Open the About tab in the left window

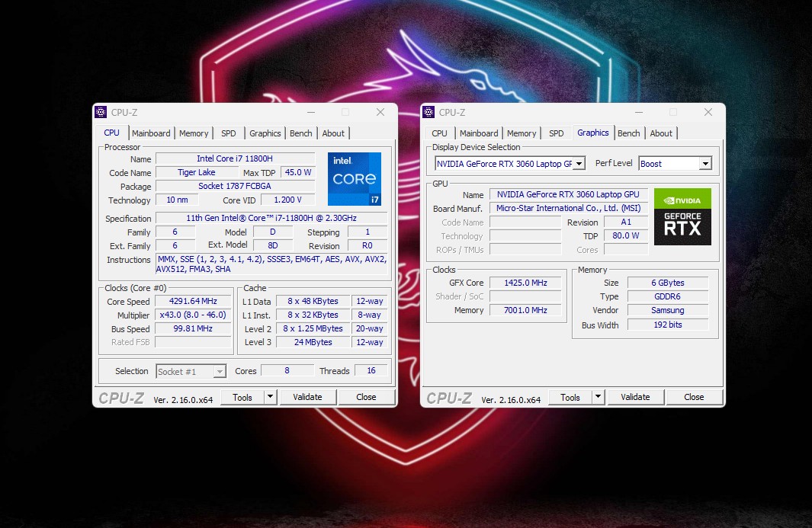coord(333,133)
